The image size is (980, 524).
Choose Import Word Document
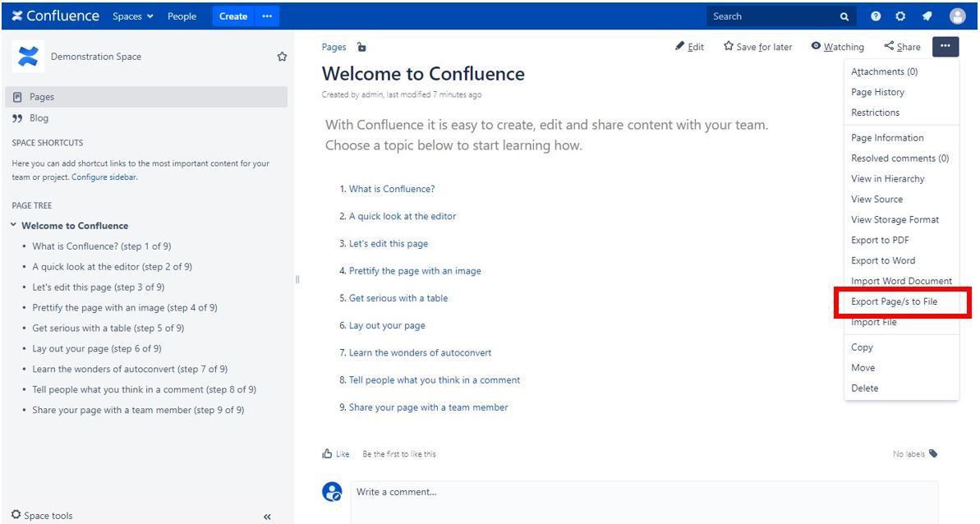pos(901,281)
